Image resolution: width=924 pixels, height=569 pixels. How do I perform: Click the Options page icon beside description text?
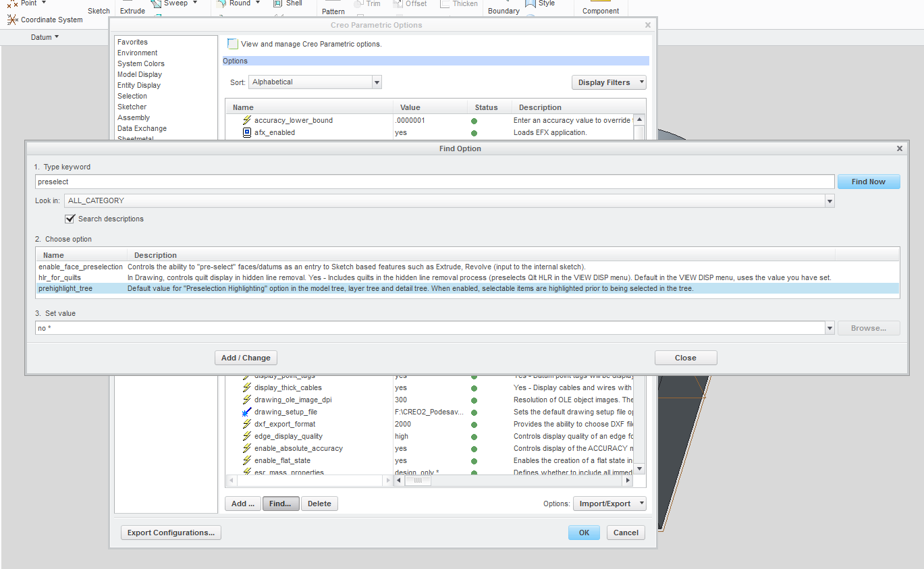tap(232, 44)
